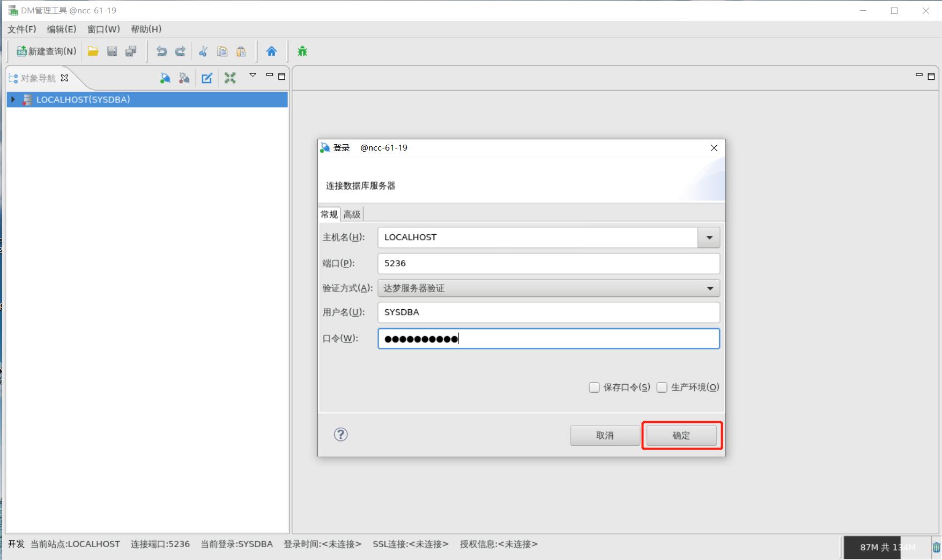Click the cut scissors icon

(203, 51)
